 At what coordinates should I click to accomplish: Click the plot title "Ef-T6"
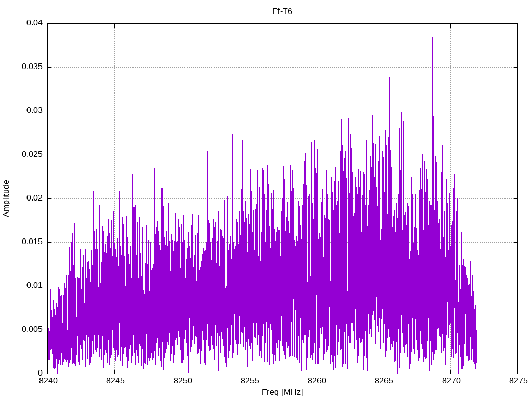(282, 11)
